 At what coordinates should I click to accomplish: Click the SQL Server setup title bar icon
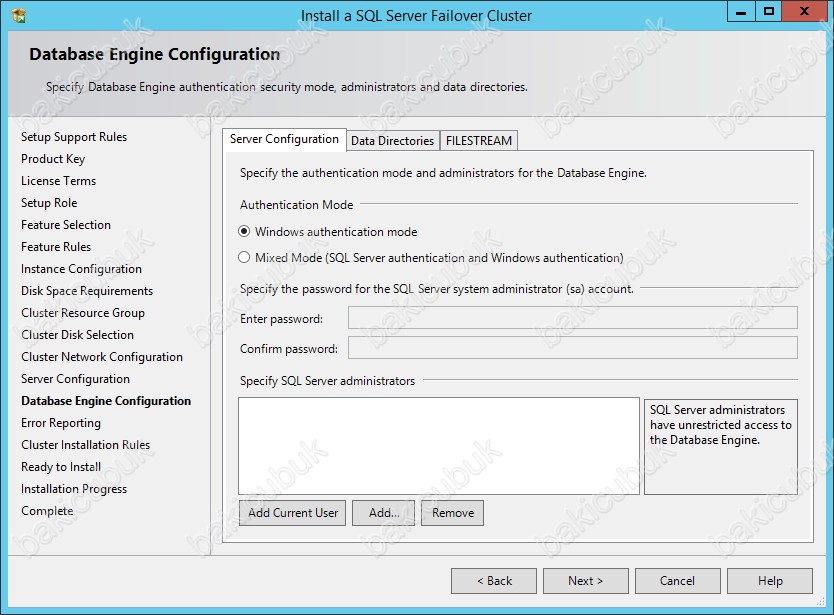pos(19,16)
